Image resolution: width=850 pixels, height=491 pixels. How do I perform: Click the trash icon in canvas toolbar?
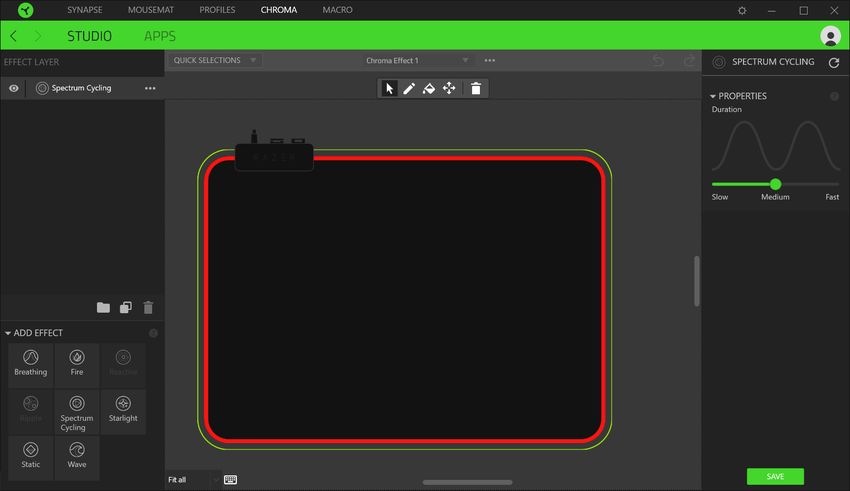coord(475,88)
